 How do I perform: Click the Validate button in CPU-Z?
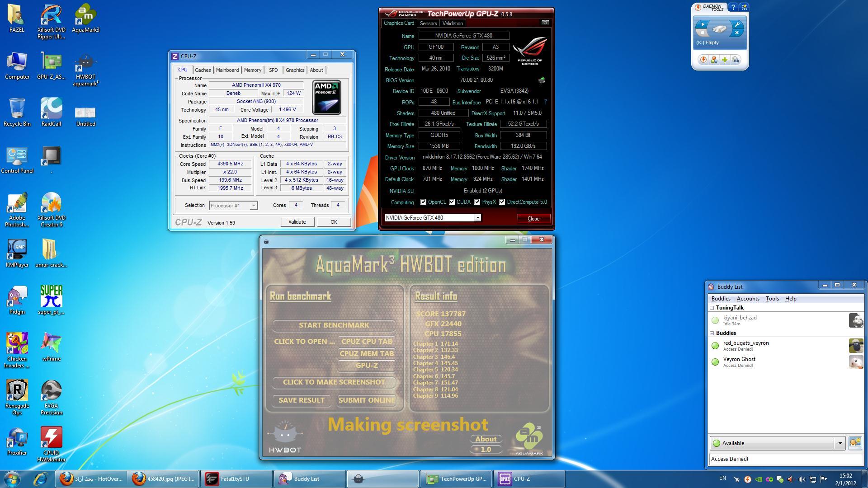pyautogui.click(x=297, y=222)
